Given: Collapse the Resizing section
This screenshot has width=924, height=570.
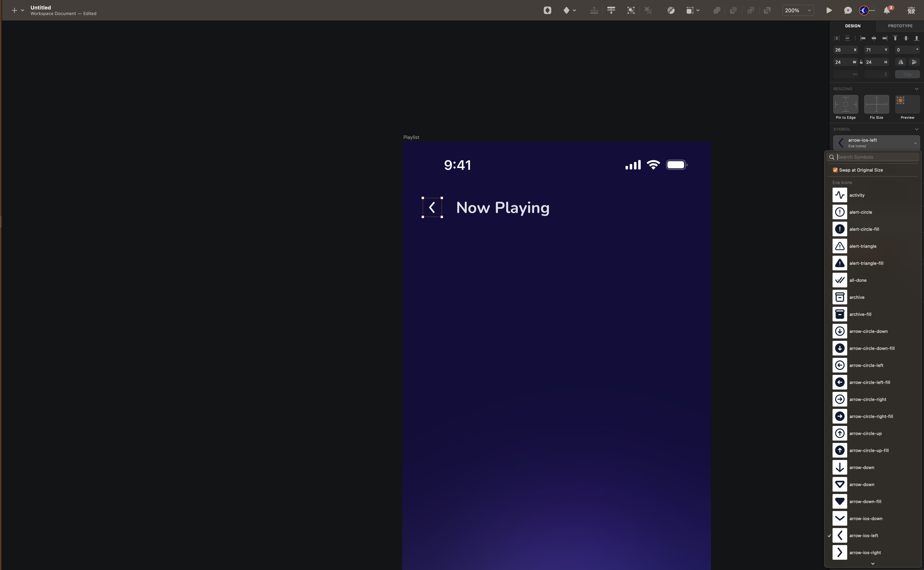Looking at the screenshot, I should tap(917, 89).
